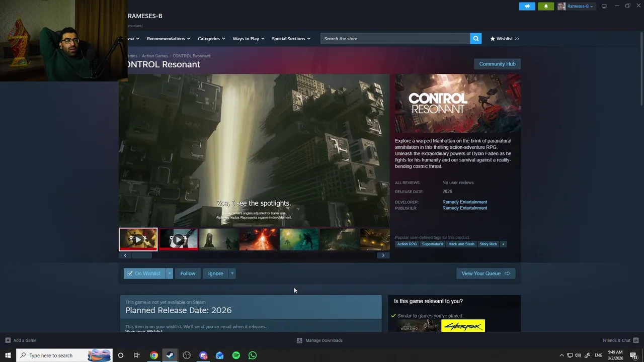The image size is (644, 362).
Task: Click the Follow button
Action: (x=188, y=274)
